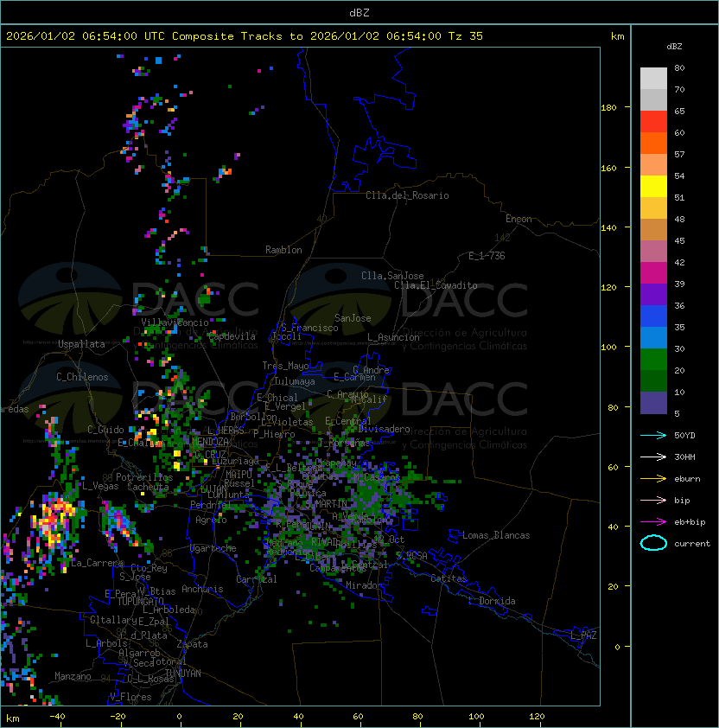Click the Cacheuta map label
Viewport: 719px width, 728px height.
point(148,486)
